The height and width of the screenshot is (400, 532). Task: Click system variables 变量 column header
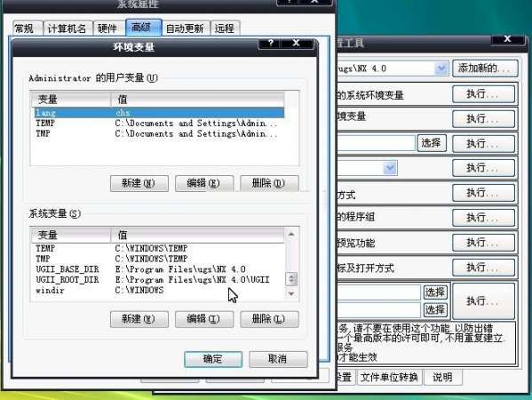pyautogui.click(x=71, y=235)
